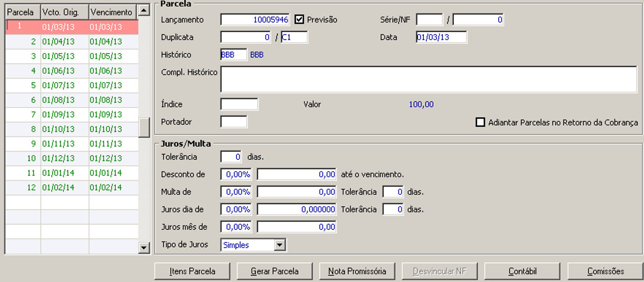This screenshot has width=644, height=282.
Task: Select parcela row 8
Action: click(72, 129)
